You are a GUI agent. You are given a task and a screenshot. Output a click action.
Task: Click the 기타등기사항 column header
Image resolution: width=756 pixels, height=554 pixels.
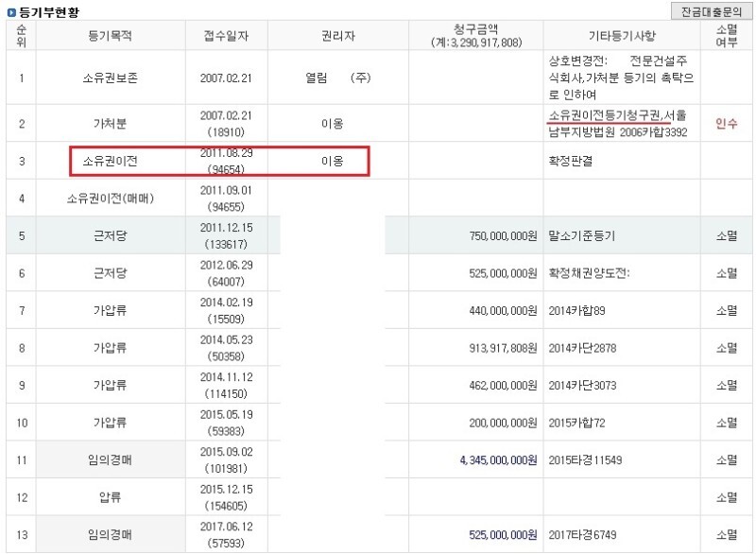pyautogui.click(x=622, y=35)
